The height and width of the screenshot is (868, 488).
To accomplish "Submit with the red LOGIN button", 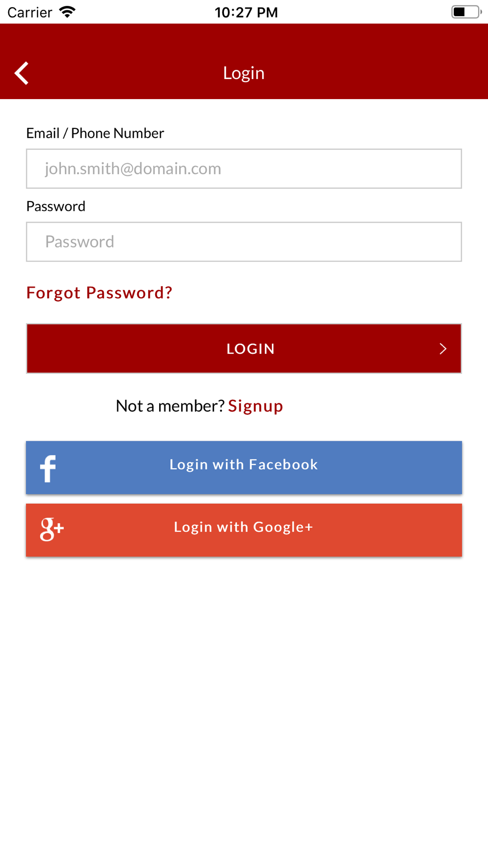I will [x=244, y=349].
